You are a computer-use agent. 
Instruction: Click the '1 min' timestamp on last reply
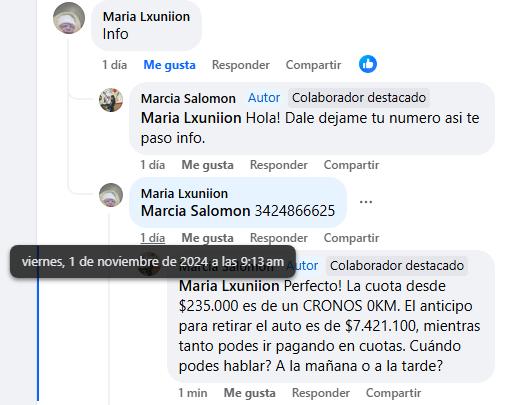click(x=193, y=393)
